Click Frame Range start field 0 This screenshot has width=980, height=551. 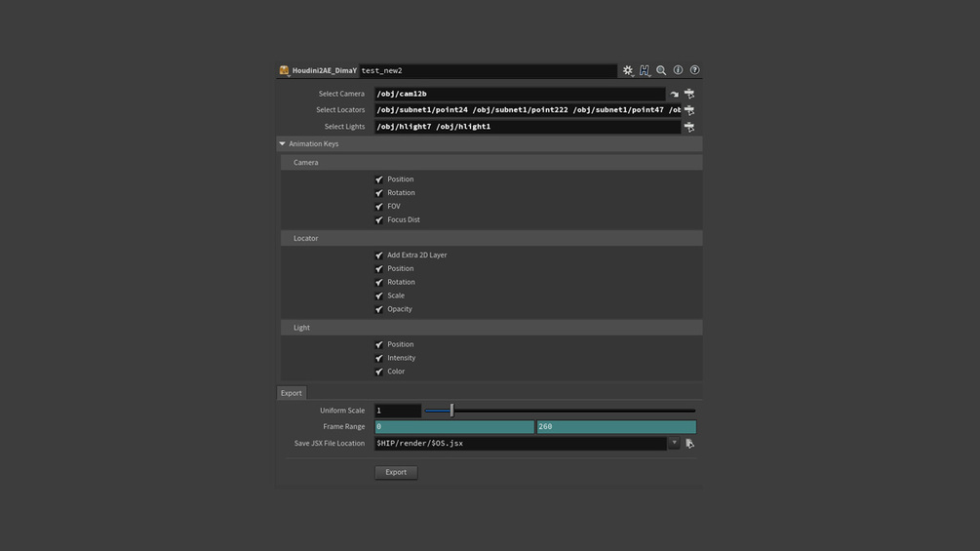[x=454, y=427]
